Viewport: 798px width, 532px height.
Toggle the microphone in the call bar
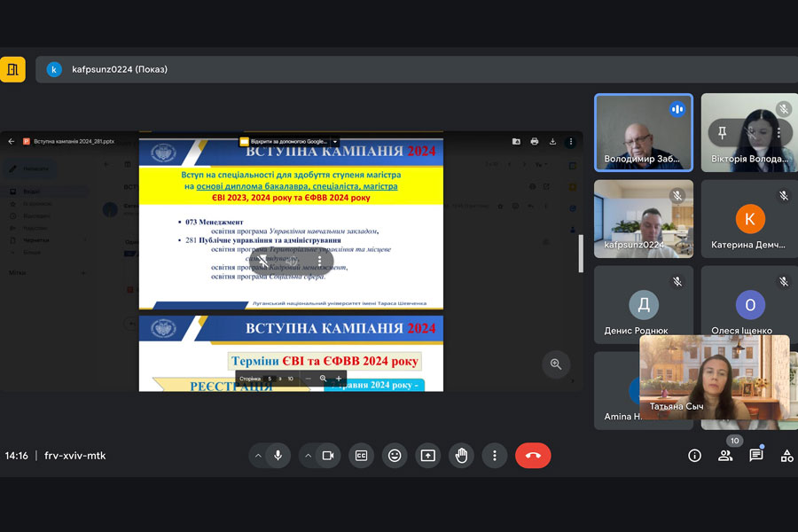(x=278, y=456)
